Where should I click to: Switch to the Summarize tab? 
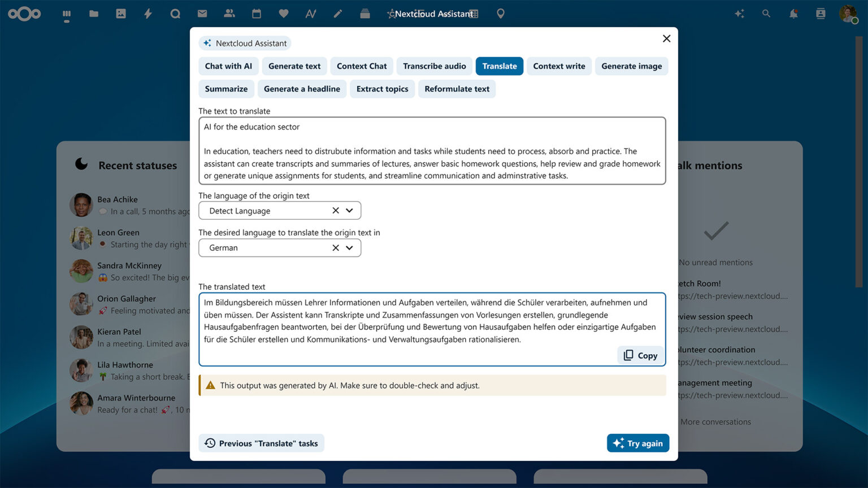pyautogui.click(x=226, y=89)
